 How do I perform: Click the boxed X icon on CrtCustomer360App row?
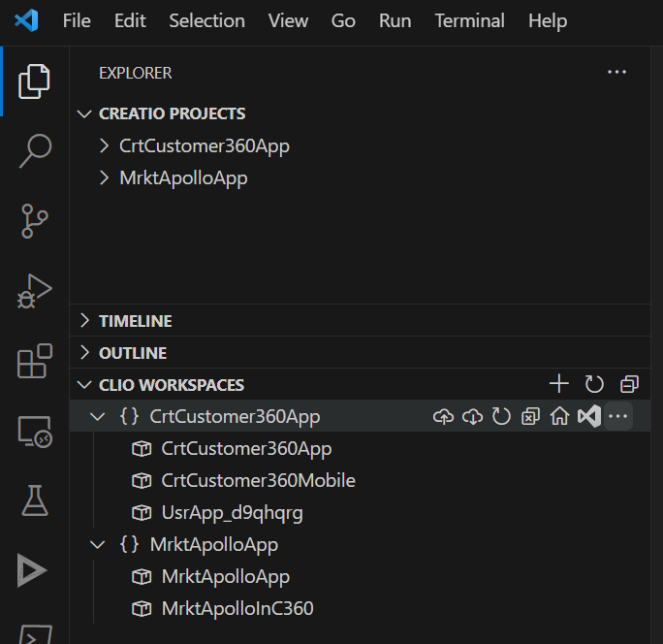pos(530,416)
